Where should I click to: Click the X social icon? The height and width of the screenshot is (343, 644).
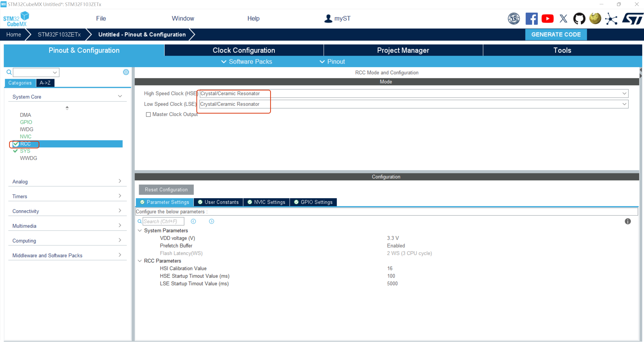563,19
